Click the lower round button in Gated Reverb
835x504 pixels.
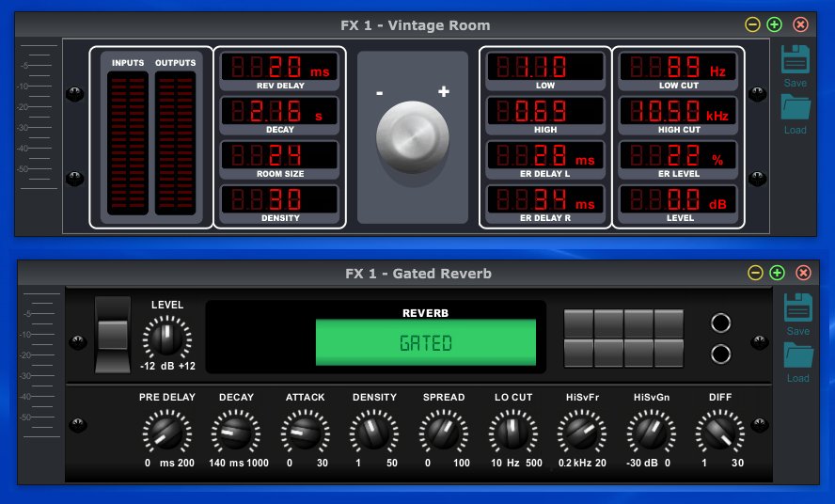click(721, 354)
